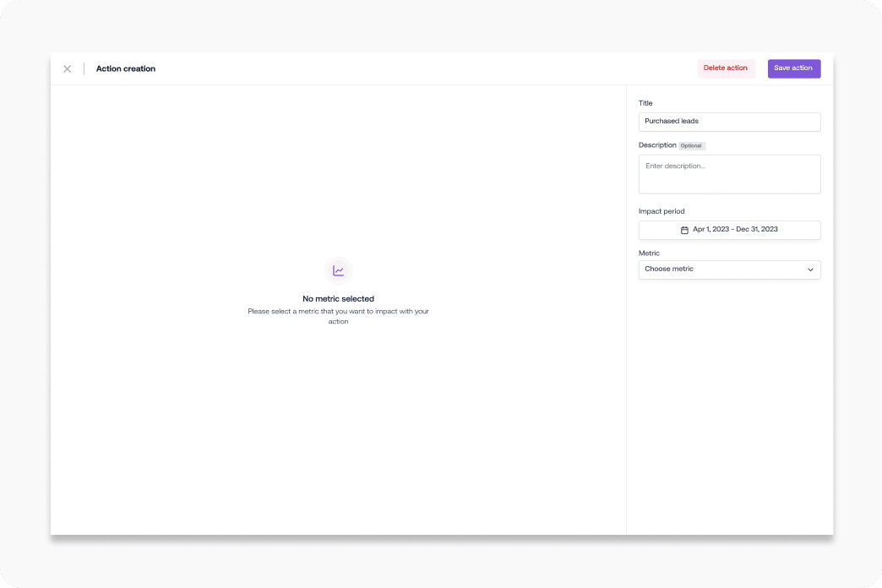This screenshot has height=588, width=882.
Task: Save the action
Action: pos(793,68)
